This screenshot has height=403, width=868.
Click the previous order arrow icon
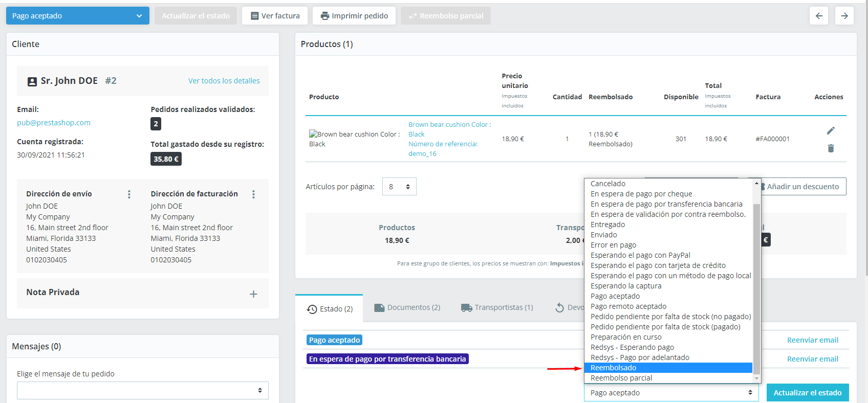coord(819,16)
